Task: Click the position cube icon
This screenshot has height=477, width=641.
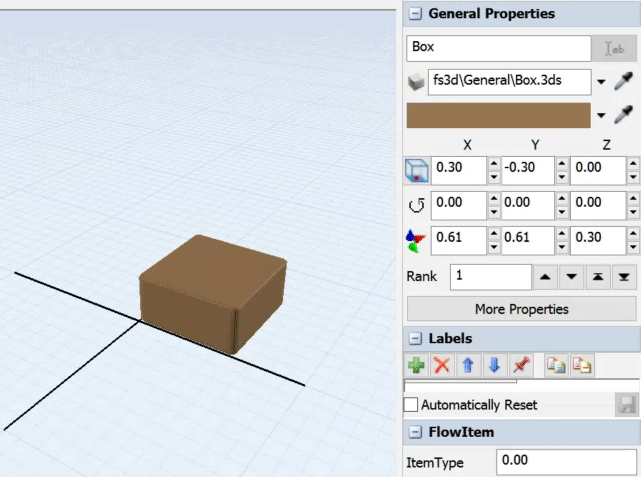Action: (416, 170)
